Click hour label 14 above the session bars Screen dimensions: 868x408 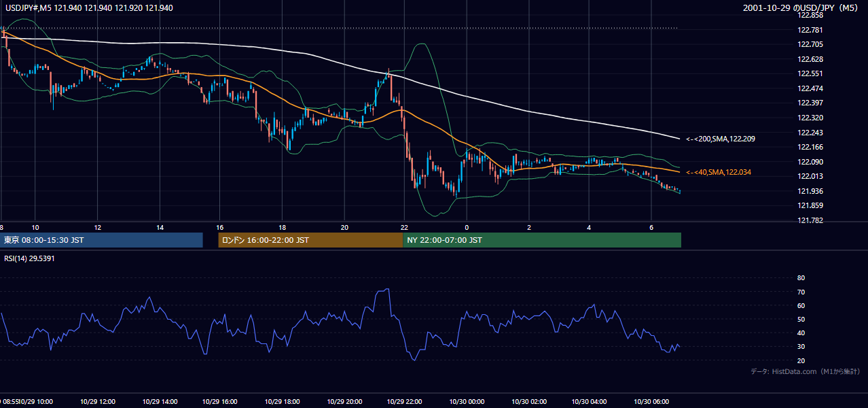pyautogui.click(x=160, y=227)
